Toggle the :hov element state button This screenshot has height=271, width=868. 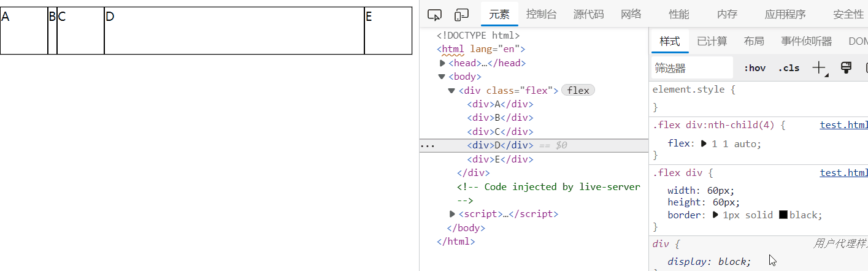tap(755, 68)
